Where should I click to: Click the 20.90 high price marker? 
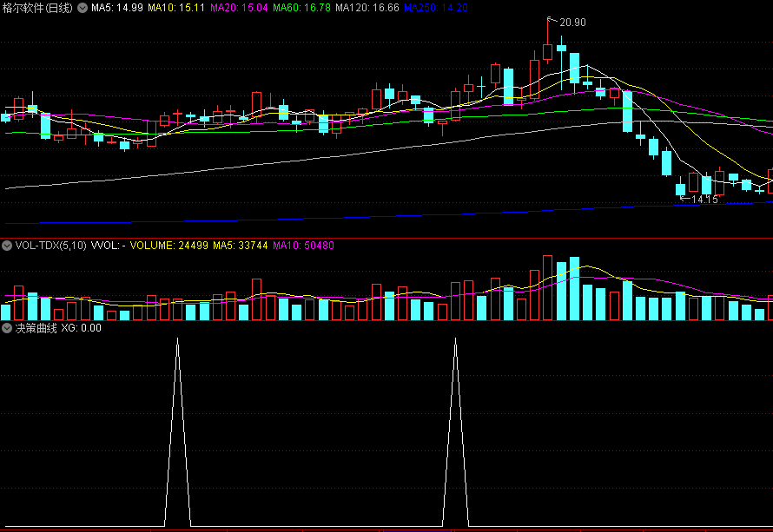pos(572,23)
